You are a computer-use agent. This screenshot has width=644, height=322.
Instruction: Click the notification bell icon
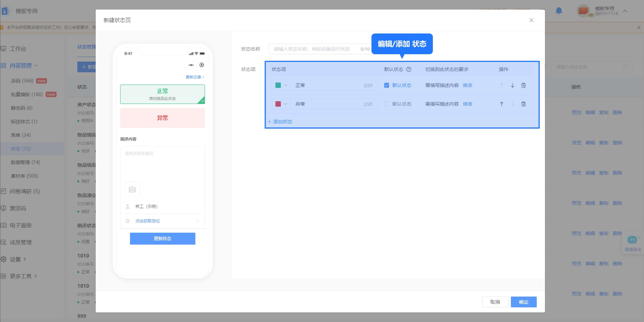(559, 11)
